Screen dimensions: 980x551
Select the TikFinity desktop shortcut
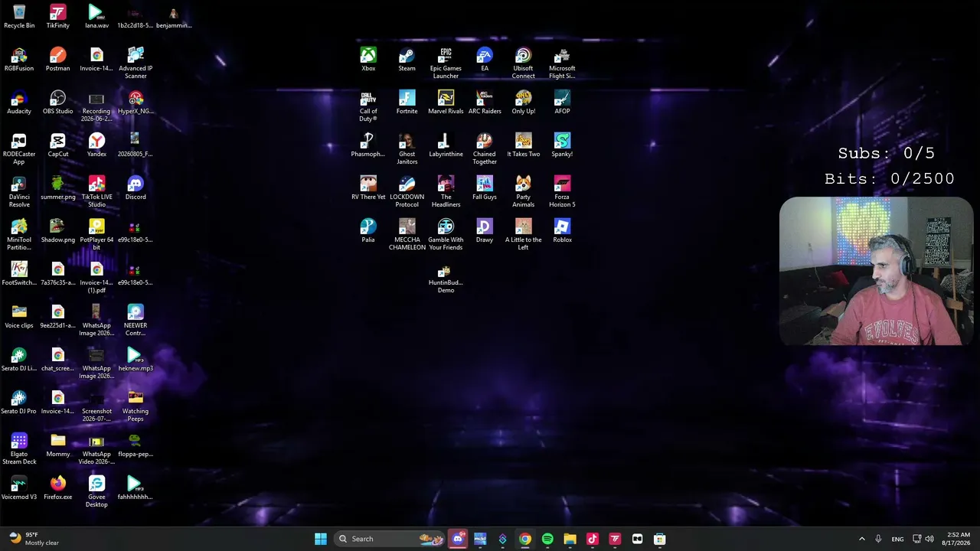(57, 16)
